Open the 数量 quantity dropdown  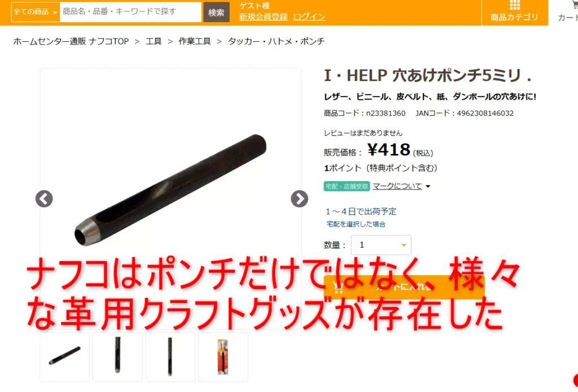381,245
